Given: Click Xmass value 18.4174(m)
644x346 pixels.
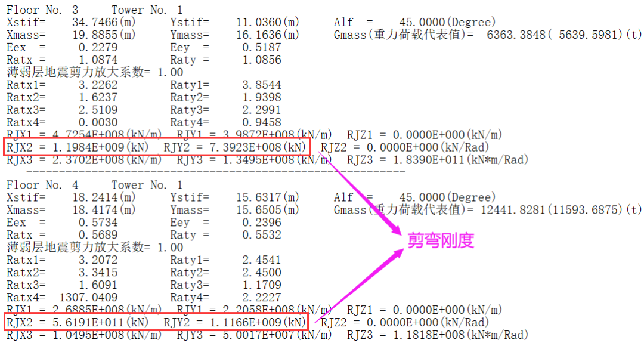Looking at the screenshot, I should pos(104,210).
